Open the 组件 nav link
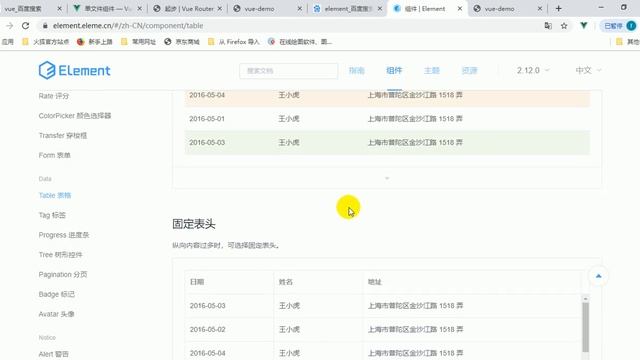The width and height of the screenshot is (640, 360). pyautogui.click(x=394, y=71)
